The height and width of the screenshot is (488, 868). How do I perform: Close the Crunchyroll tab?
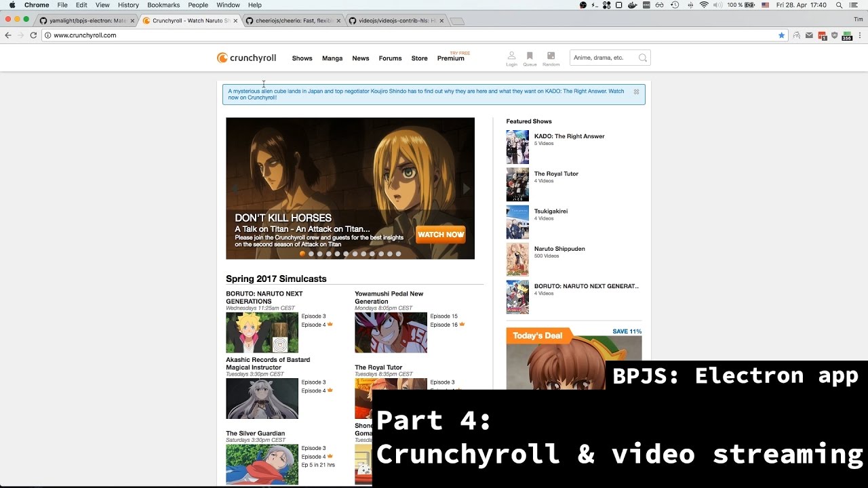235,21
